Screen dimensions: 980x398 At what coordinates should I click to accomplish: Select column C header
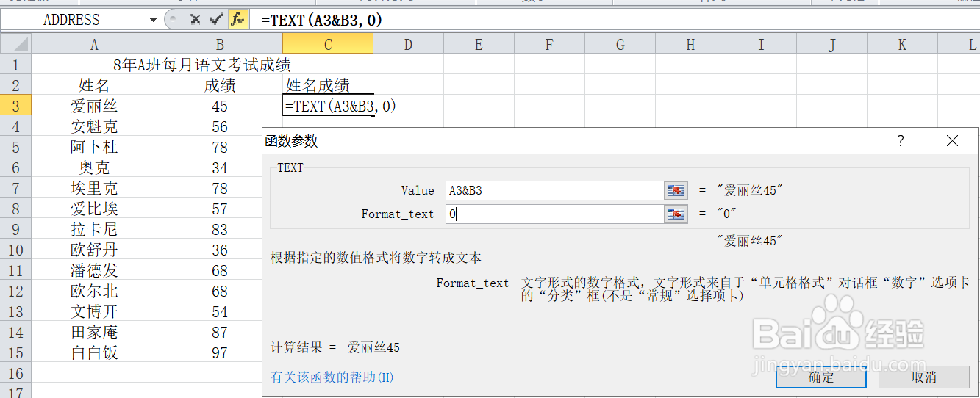[x=328, y=45]
